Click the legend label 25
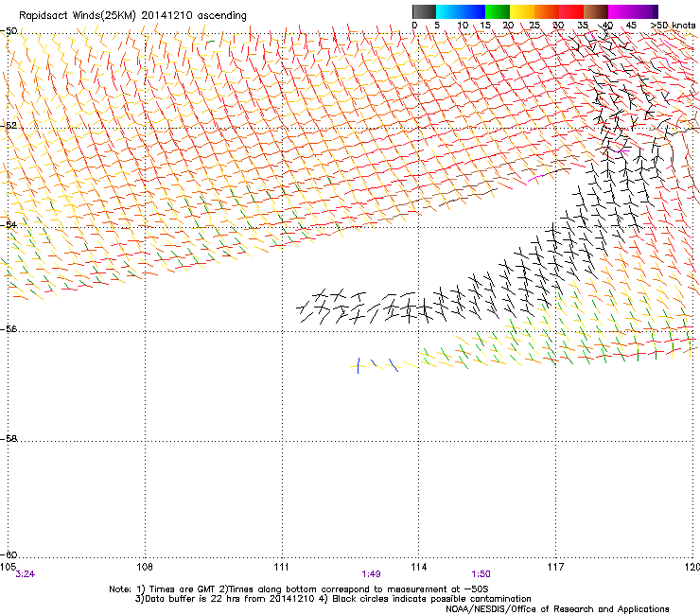The height and width of the screenshot is (615, 700). (x=534, y=26)
